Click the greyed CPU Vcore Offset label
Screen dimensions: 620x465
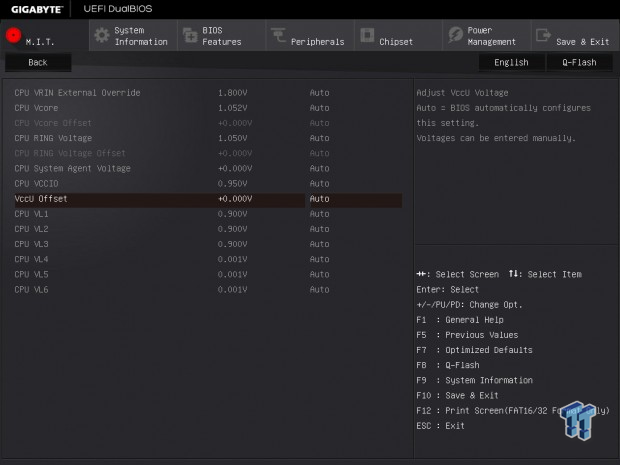[53, 123]
